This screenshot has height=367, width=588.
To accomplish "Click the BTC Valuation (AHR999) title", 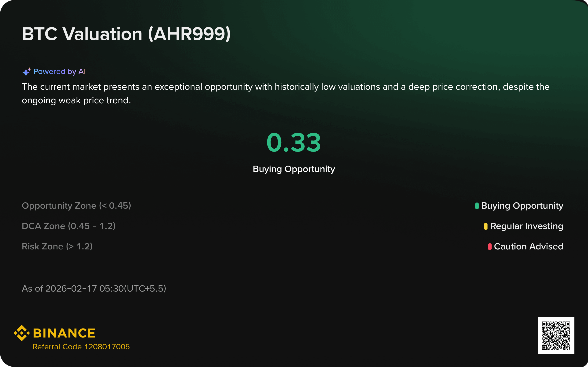I will 126,34.
